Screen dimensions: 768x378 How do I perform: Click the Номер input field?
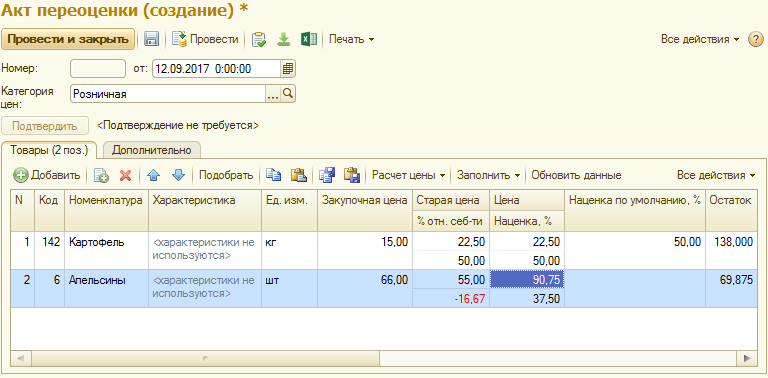[x=98, y=69]
